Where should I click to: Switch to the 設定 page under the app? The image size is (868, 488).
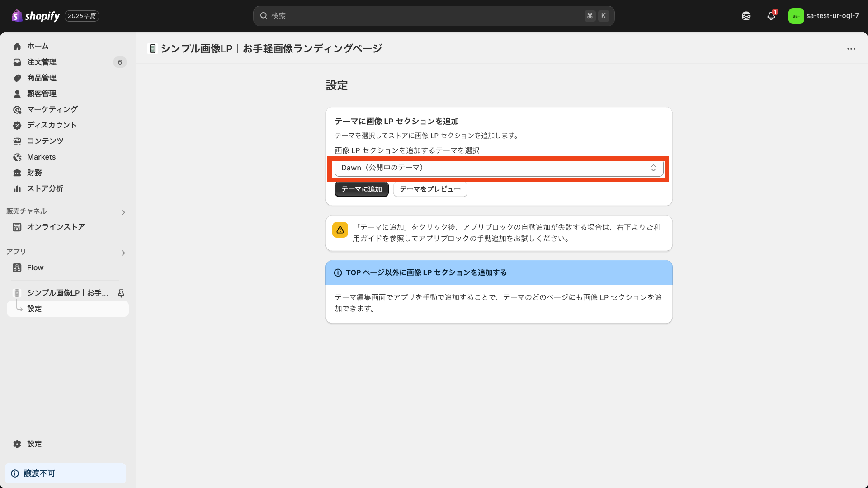click(34, 309)
